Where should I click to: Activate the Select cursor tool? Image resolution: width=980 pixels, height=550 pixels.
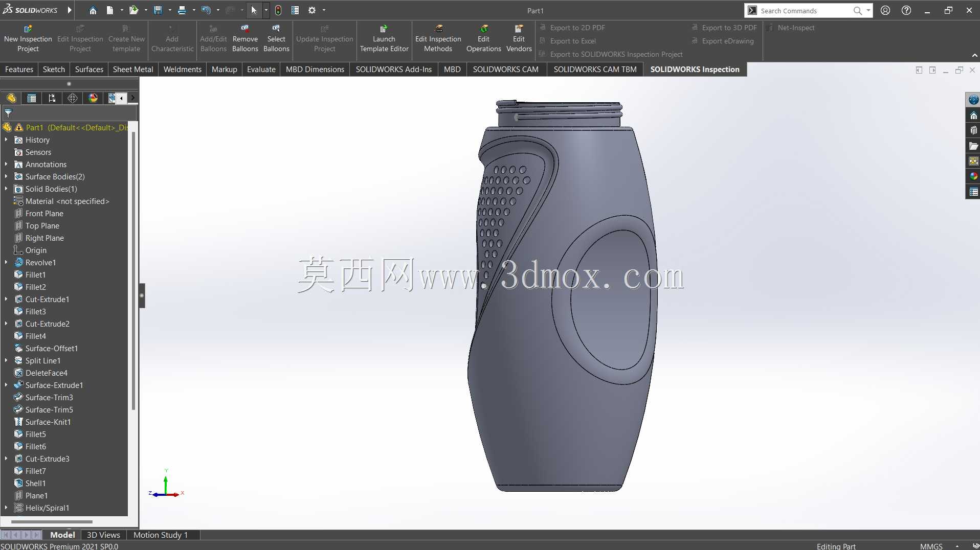point(254,10)
